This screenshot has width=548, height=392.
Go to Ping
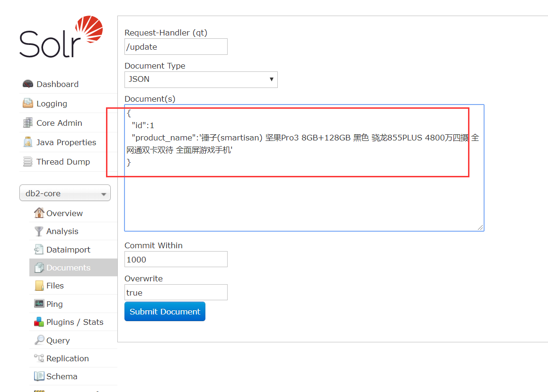pyautogui.click(x=54, y=304)
